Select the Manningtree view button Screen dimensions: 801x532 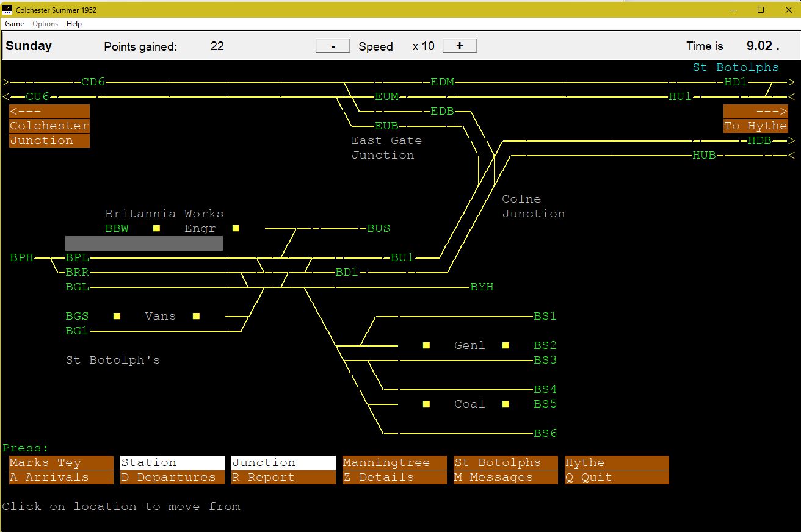(x=394, y=463)
